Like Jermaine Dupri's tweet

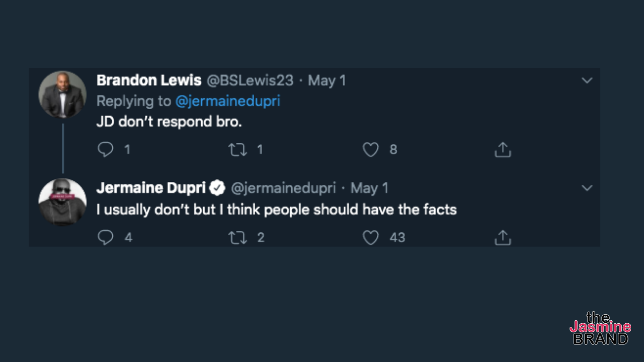point(371,237)
